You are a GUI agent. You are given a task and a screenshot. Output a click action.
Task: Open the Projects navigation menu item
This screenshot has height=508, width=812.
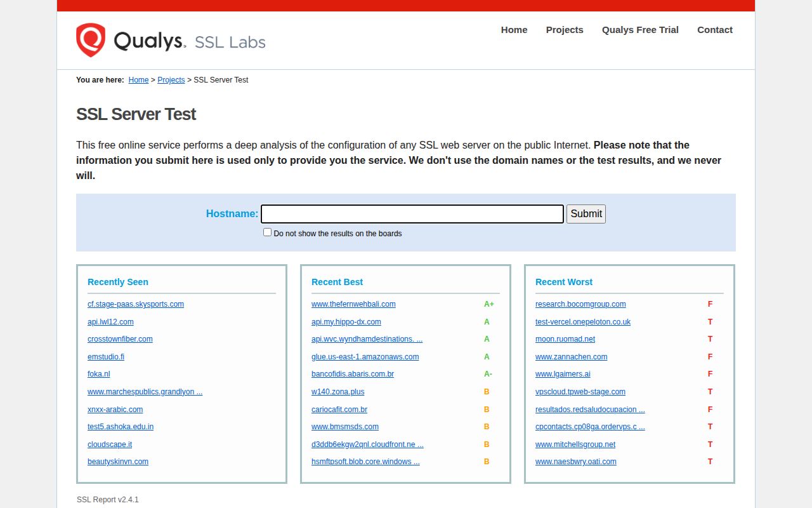tap(564, 30)
